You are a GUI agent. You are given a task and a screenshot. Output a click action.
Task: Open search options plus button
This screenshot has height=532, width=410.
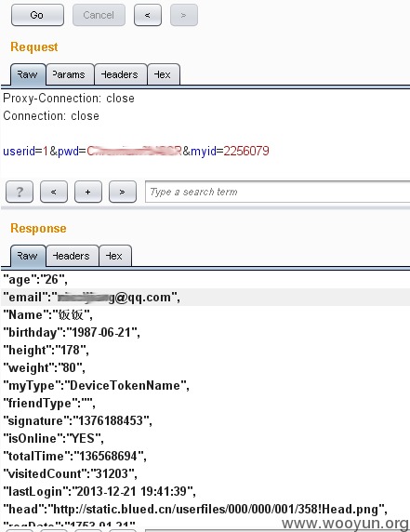(88, 192)
